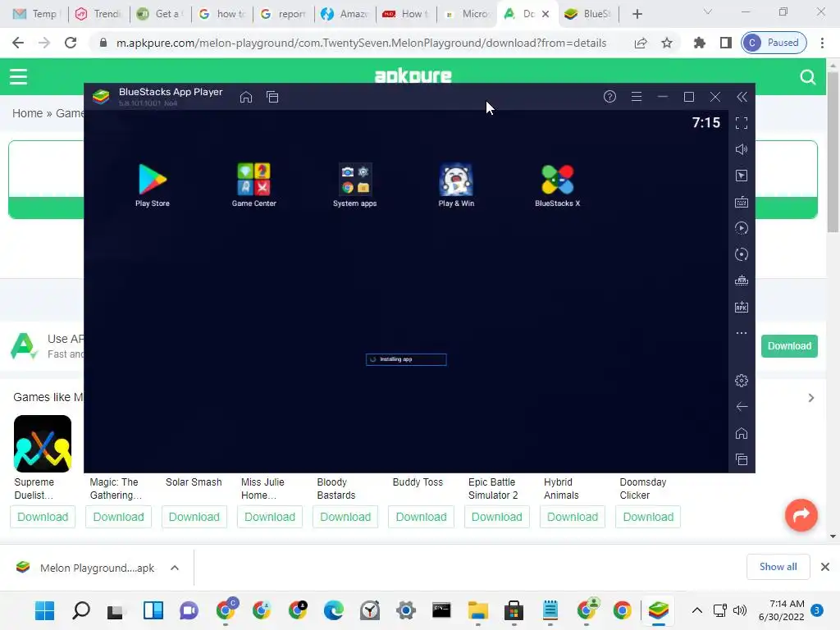Open the System apps folder

click(354, 185)
